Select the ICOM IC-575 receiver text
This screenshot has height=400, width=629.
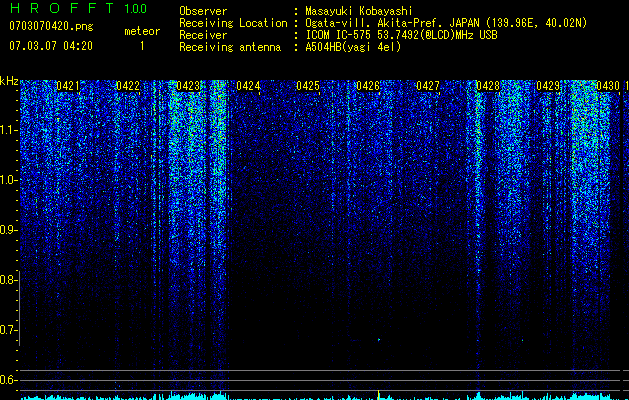coord(401,35)
